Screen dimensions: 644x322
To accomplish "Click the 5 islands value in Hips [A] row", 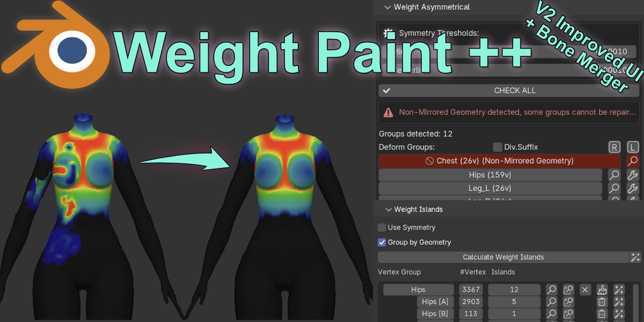I will (514, 302).
